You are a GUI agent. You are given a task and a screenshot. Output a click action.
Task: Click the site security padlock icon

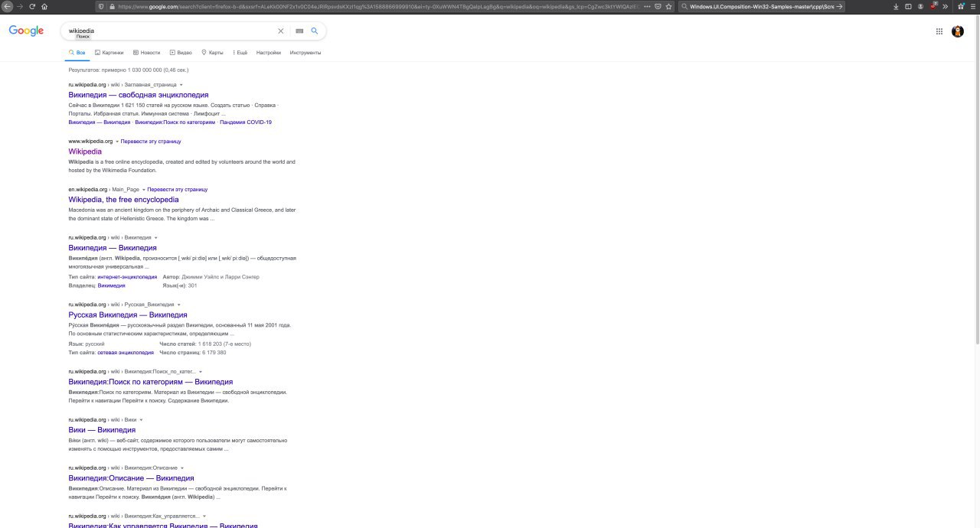pos(112,6)
